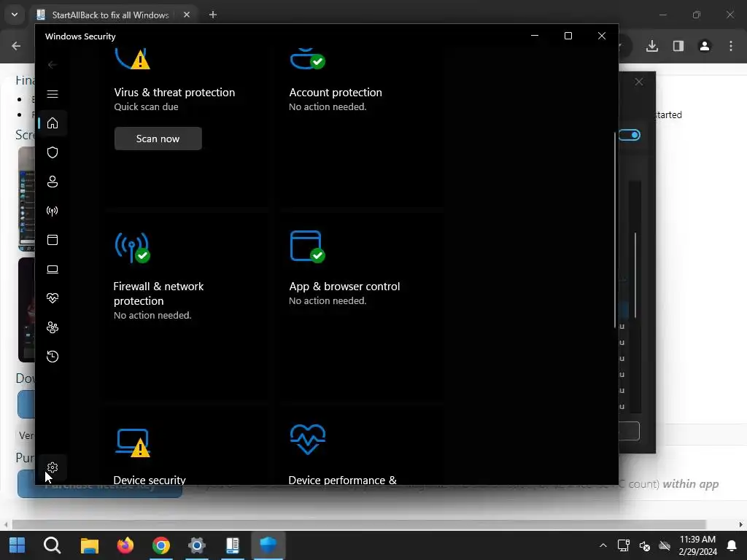The image size is (747, 560).
Task: Open Settings gear in Windows Security sidebar
Action: (x=53, y=467)
